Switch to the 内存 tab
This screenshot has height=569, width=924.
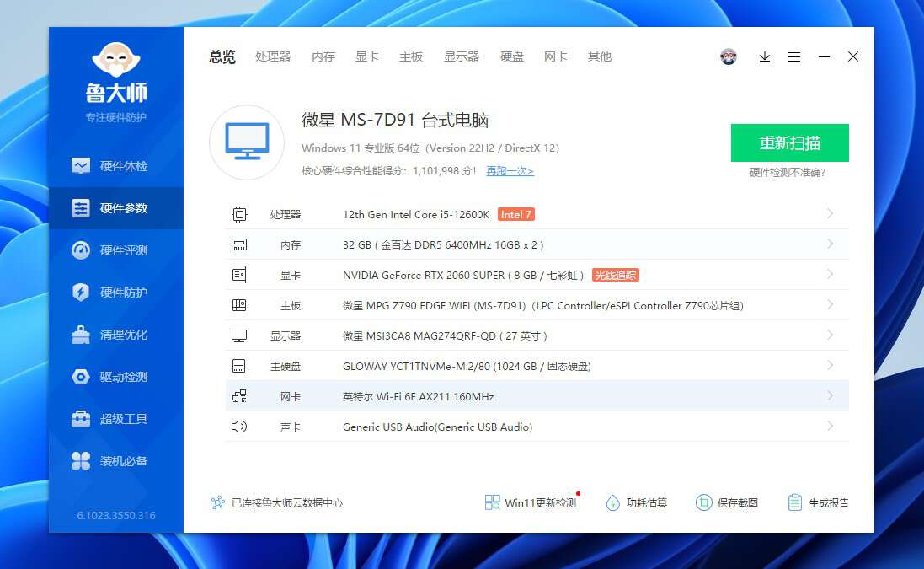coord(322,56)
